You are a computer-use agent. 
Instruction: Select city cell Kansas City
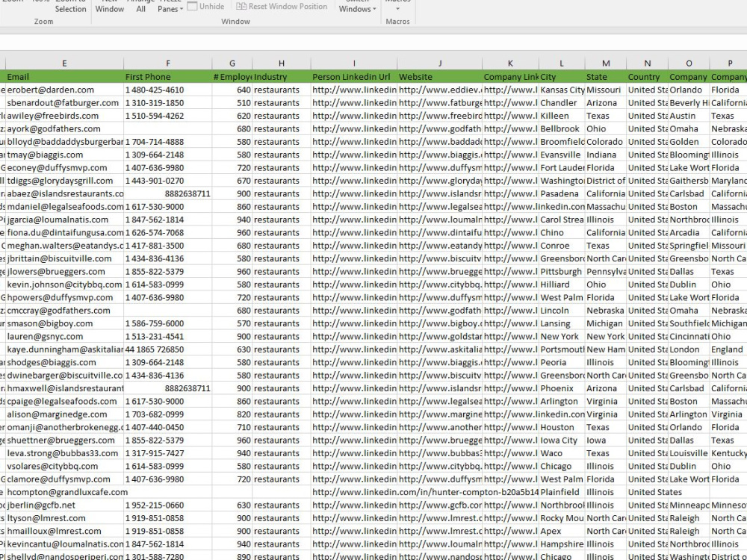(x=562, y=90)
